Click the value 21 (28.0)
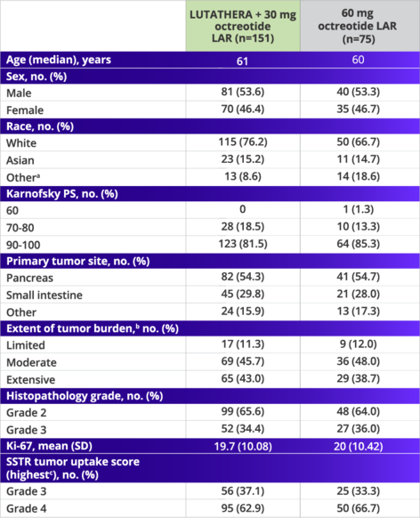Image resolution: width=420 pixels, height=518 pixels. [x=359, y=294]
